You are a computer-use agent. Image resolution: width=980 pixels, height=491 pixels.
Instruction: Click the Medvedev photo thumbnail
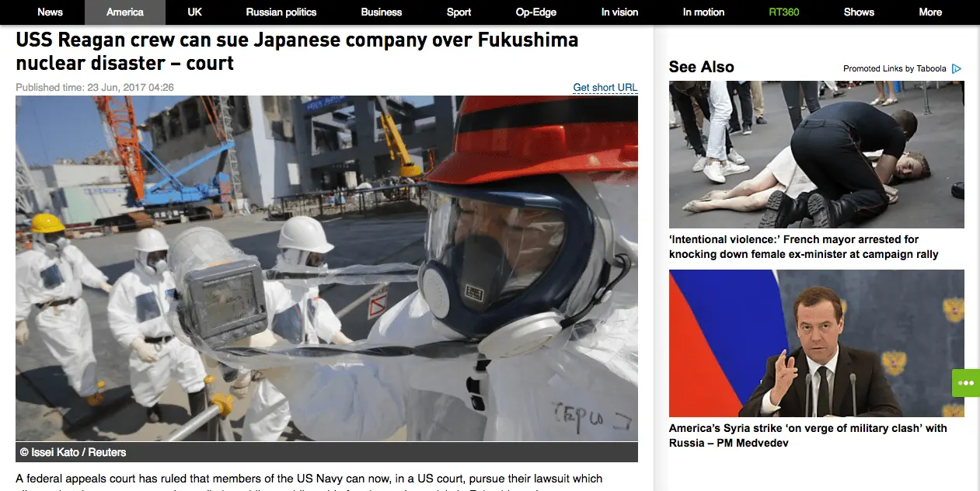point(817,343)
